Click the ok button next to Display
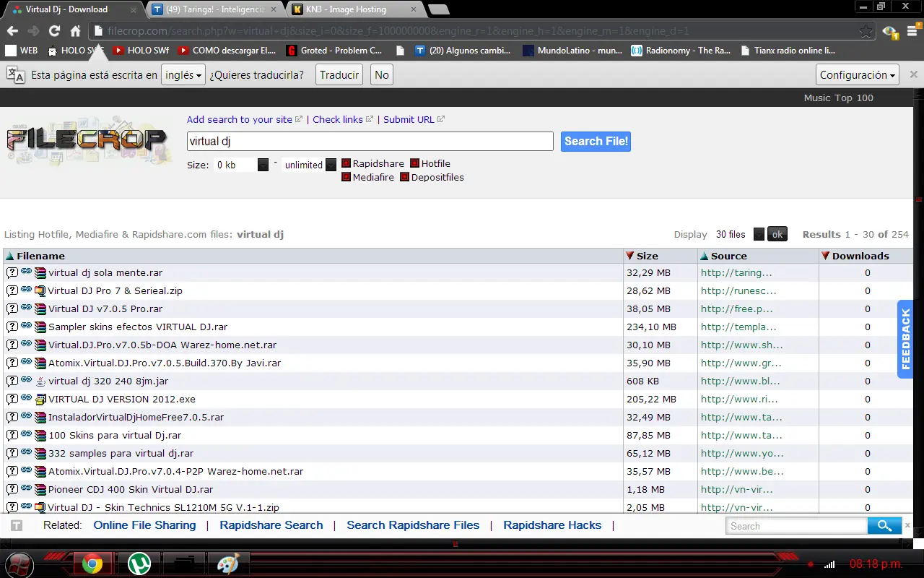Viewport: 924px width, 578px height. 777,234
